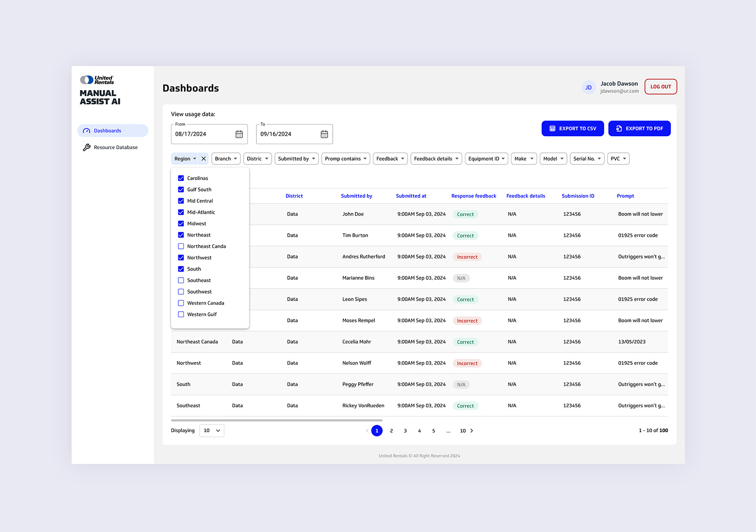Click the United Rentals logo
Screen dimensions: 756x532
[x=98, y=80]
